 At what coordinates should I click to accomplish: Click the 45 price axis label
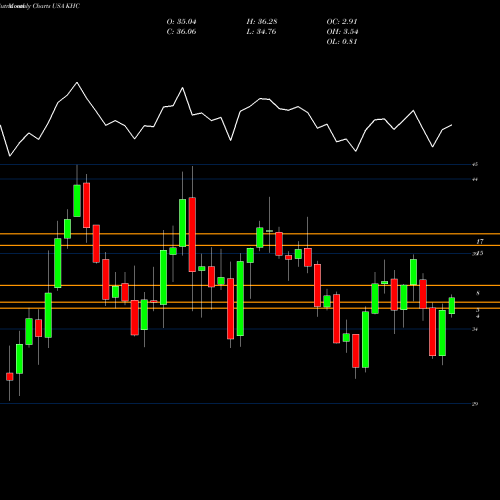pos(475,164)
